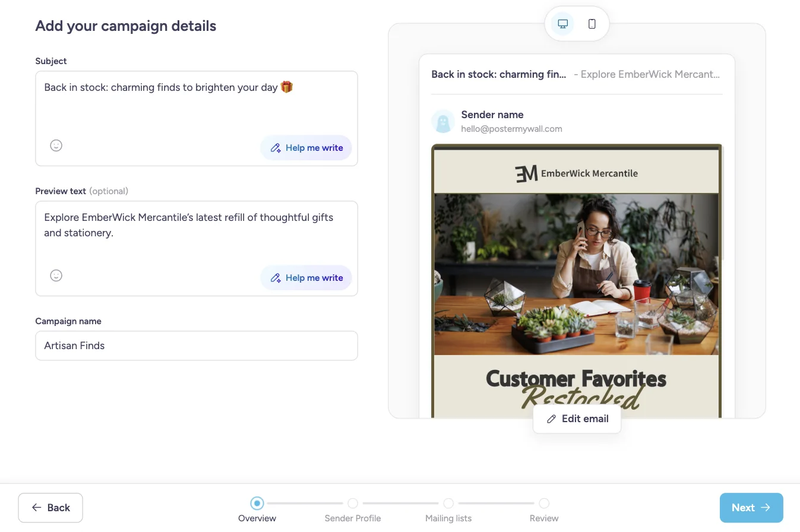Viewport: 800px width, 532px height.
Task: Go Back to previous step
Action: coord(50,508)
